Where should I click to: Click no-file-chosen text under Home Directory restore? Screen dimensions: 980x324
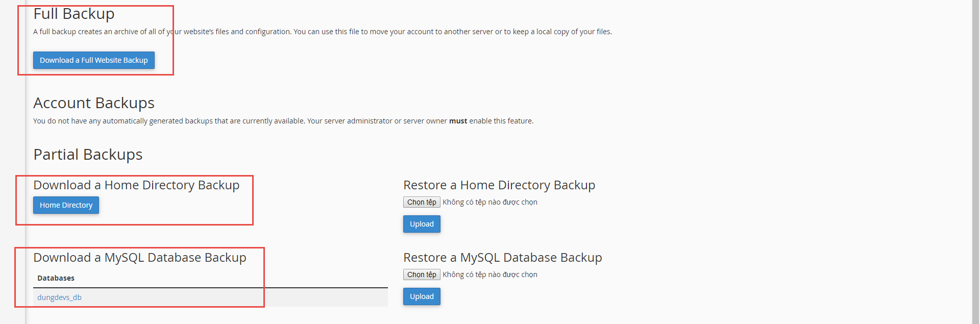coord(490,202)
